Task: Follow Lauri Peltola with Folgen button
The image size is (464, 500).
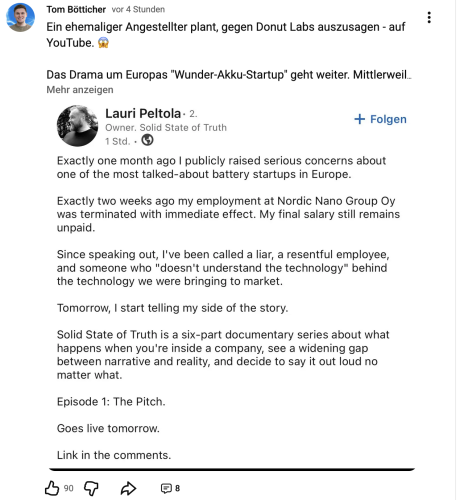Action: [380, 119]
